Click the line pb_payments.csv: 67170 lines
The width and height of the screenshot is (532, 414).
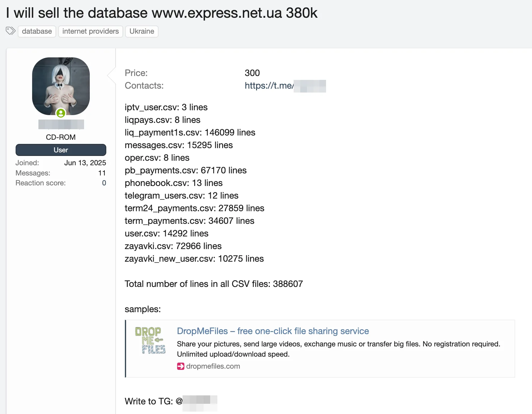(186, 170)
